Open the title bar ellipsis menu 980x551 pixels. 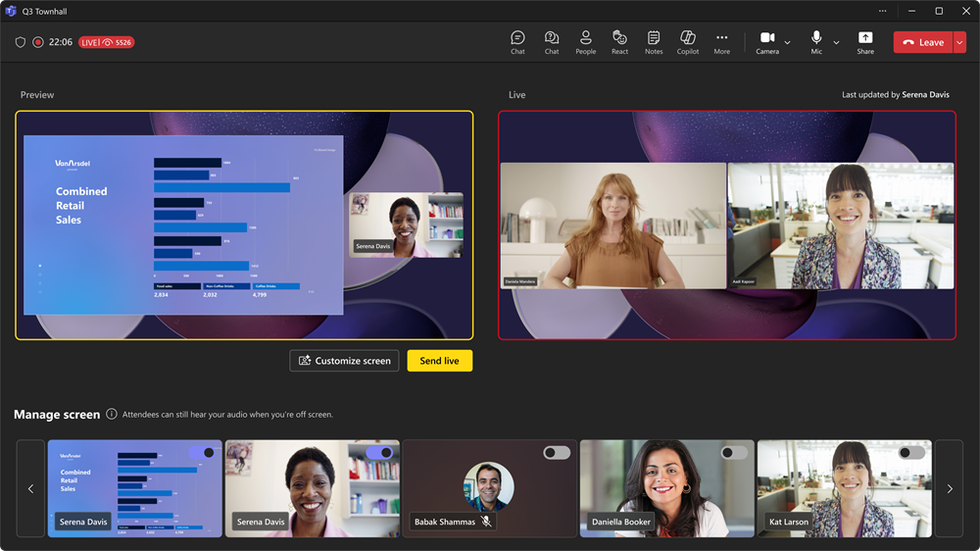coord(883,11)
